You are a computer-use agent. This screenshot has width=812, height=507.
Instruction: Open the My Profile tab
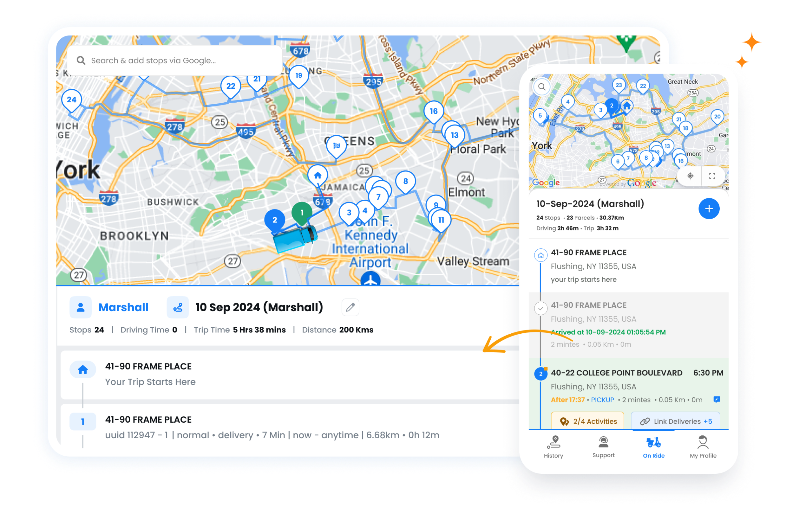[x=703, y=447]
